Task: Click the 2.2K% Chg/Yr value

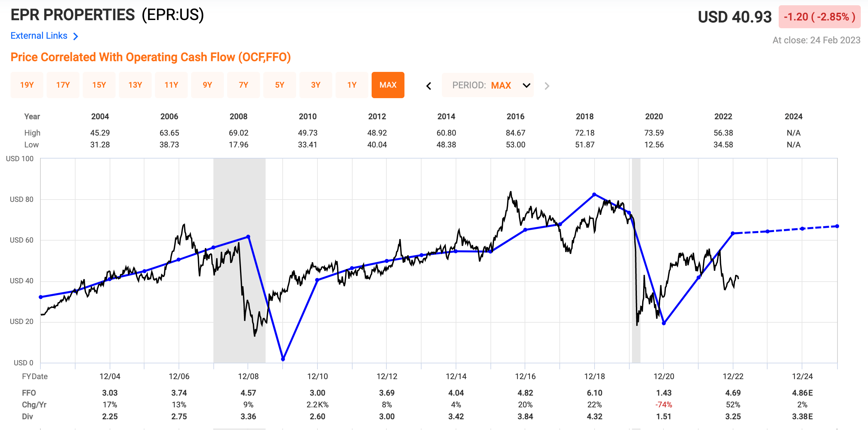Action: coord(317,405)
